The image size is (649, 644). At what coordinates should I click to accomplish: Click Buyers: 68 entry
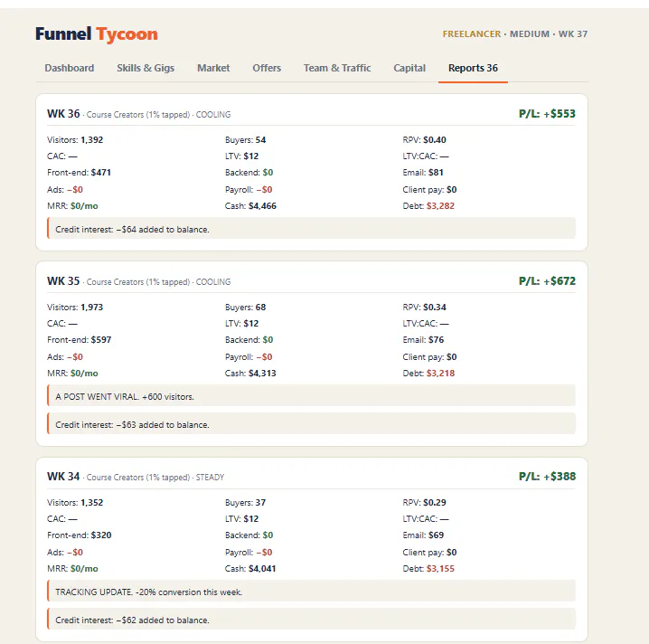tap(245, 308)
